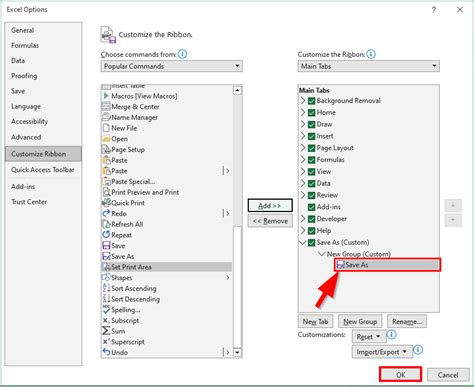Click the Undo command icon
The height and width of the screenshot is (387, 474).
[106, 352]
